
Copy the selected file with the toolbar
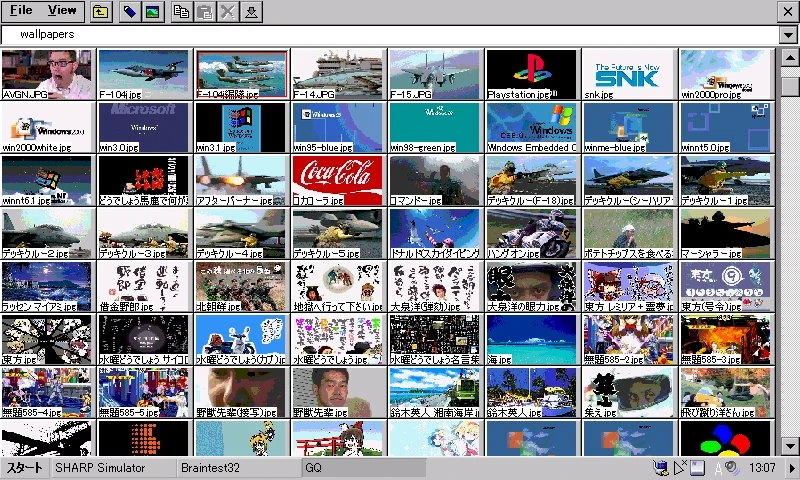pyautogui.click(x=181, y=11)
